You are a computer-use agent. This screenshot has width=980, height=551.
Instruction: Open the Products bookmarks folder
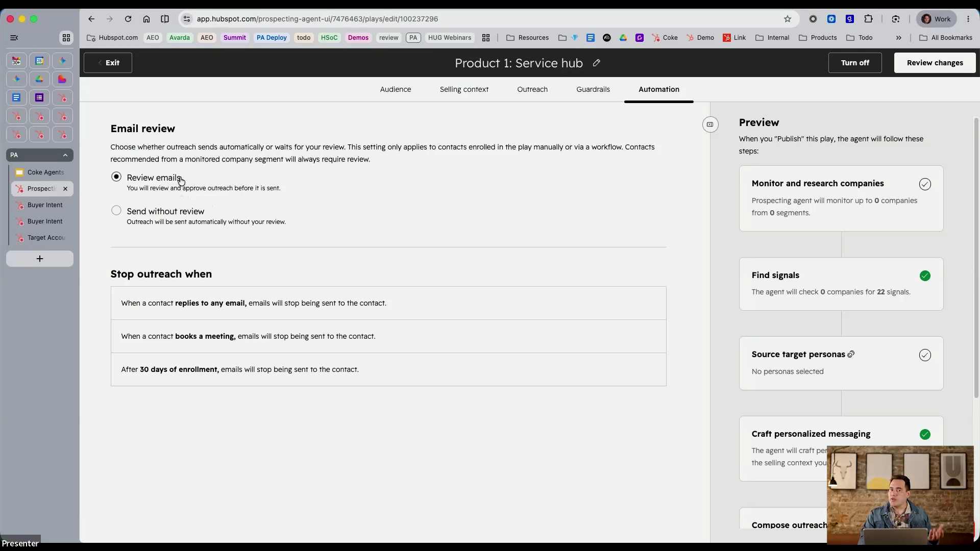[x=818, y=38]
